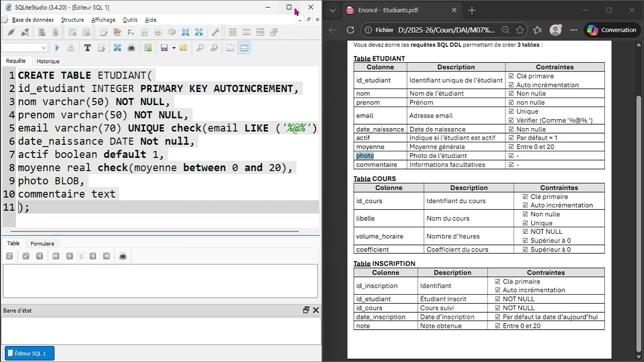
Task: Execute the query with the blue play icon
Action: [57, 48]
